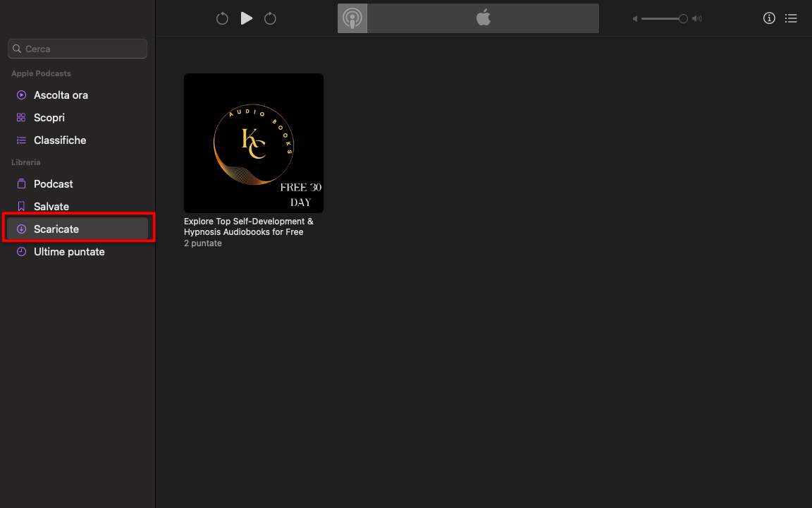Mute audio with the low volume speaker icon
812x508 pixels.
635,18
